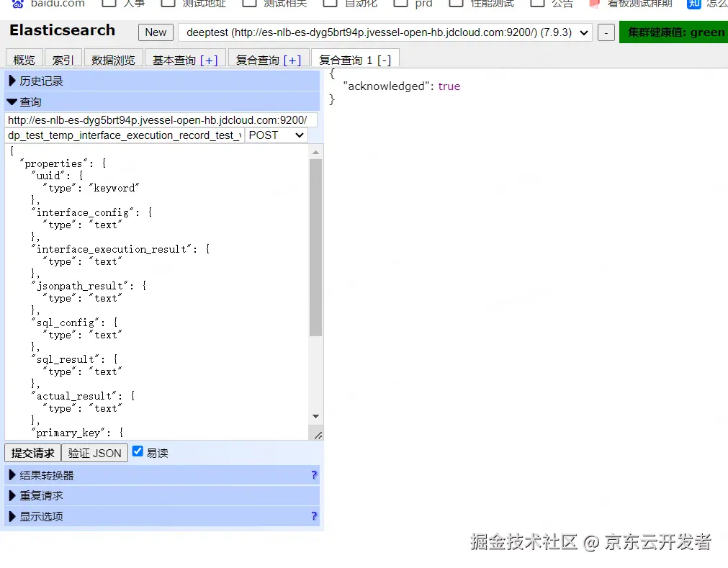Expand the 历史记录 section
The width and height of the screenshot is (728, 568).
click(x=162, y=81)
